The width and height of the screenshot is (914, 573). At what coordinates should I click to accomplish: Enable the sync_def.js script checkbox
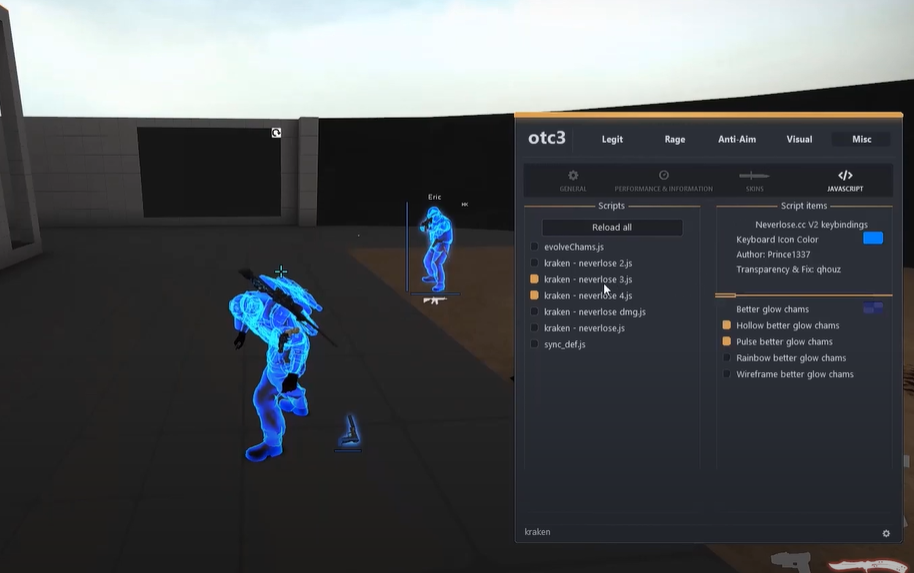pyautogui.click(x=534, y=344)
